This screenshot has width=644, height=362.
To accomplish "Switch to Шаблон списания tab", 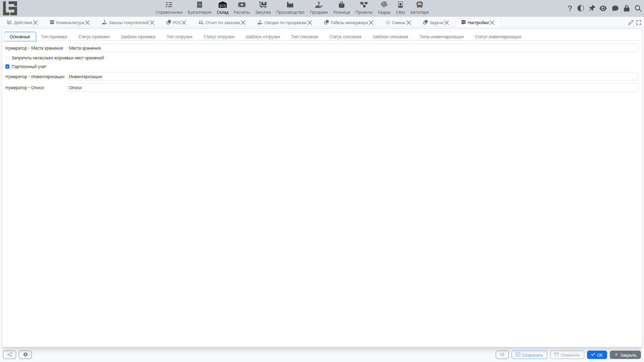I will pyautogui.click(x=390, y=37).
